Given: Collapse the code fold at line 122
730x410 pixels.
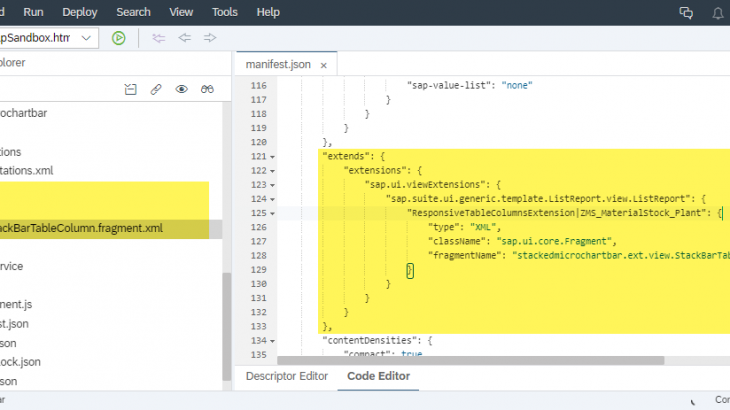Looking at the screenshot, I should [x=272, y=171].
